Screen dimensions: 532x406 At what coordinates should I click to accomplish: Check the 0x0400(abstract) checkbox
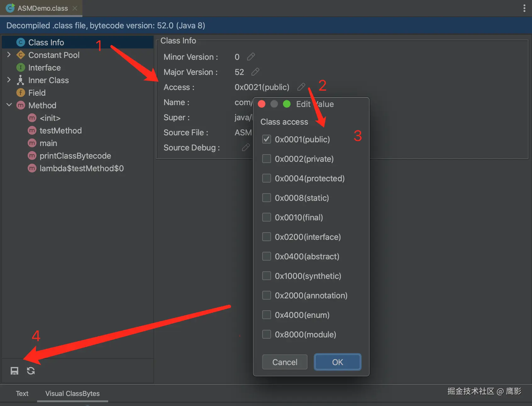tap(267, 256)
